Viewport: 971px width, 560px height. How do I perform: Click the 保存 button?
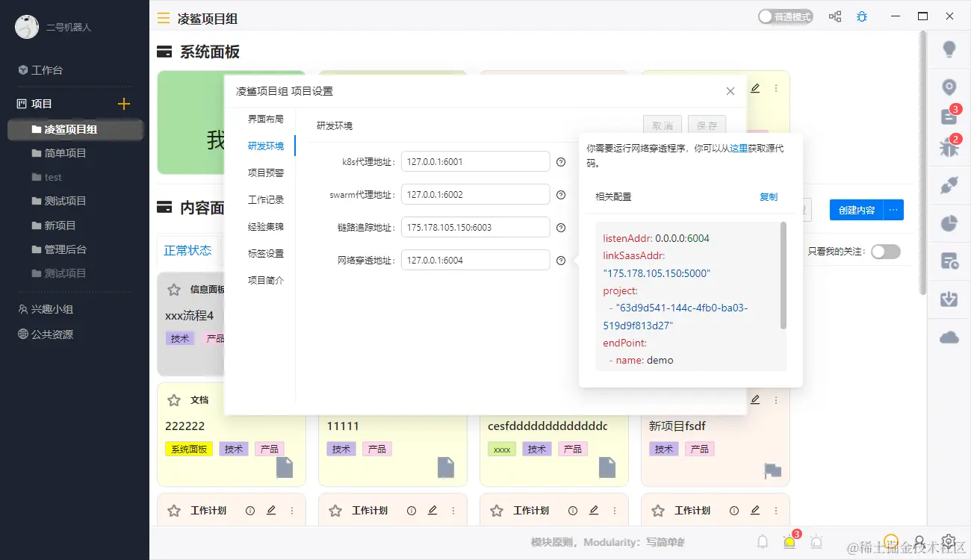click(x=707, y=125)
